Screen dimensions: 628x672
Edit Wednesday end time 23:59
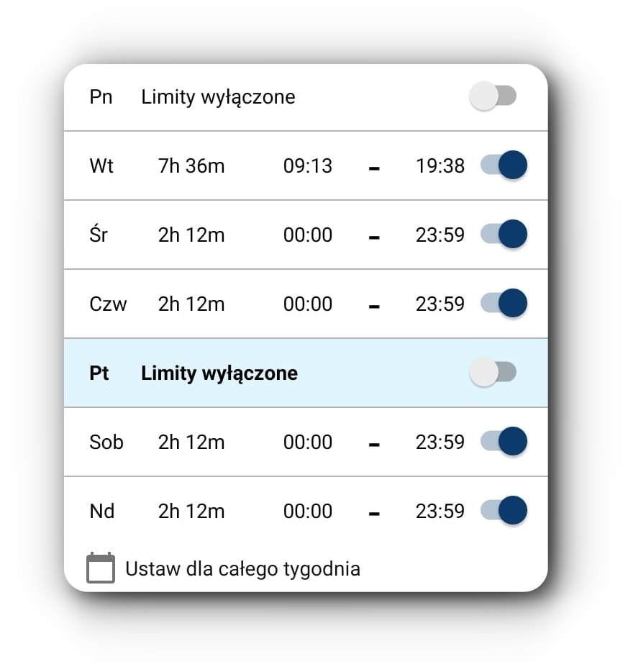440,235
